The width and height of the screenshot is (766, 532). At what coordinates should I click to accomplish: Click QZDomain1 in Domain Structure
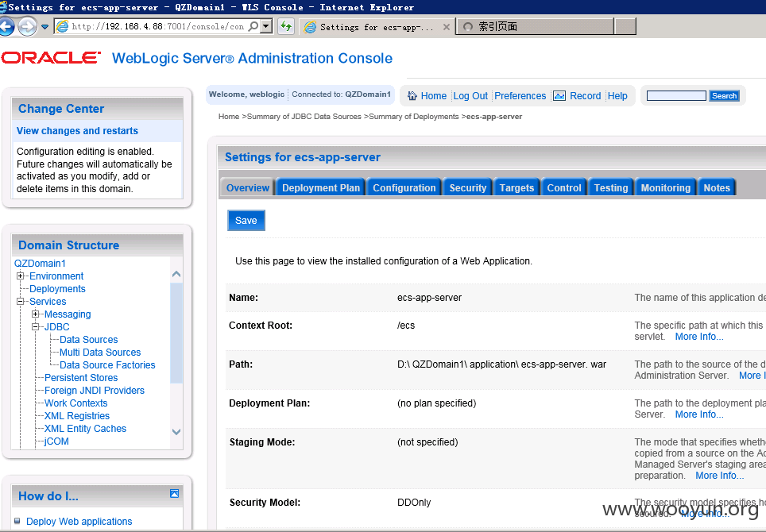(40, 263)
